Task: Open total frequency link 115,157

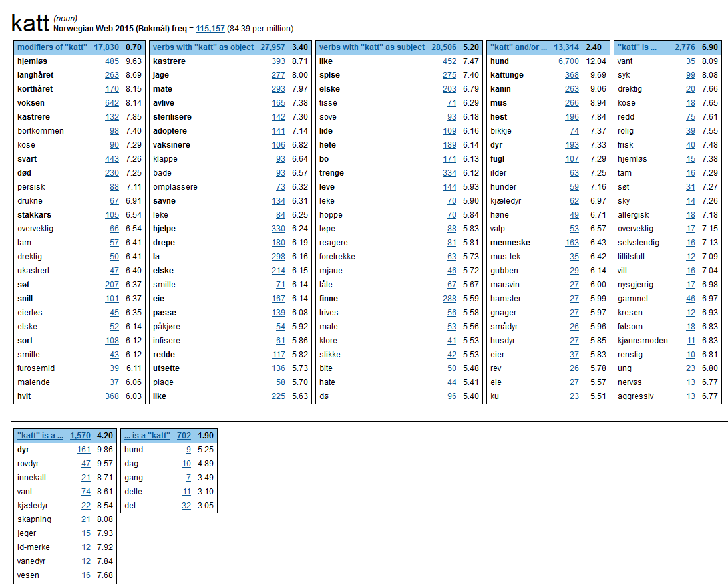Action: coord(210,29)
